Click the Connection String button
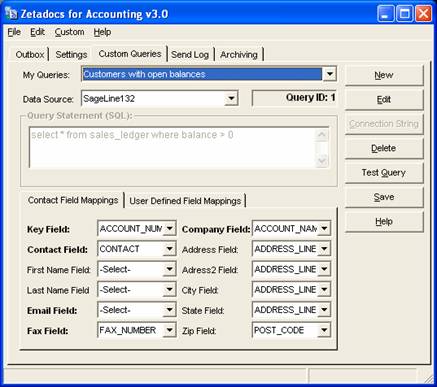The image size is (437, 387). [384, 124]
